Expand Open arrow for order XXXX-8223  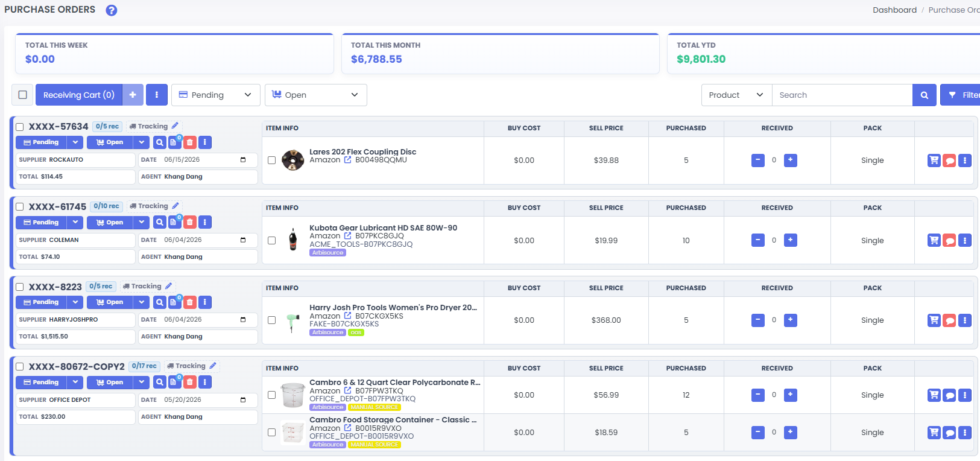click(x=141, y=302)
